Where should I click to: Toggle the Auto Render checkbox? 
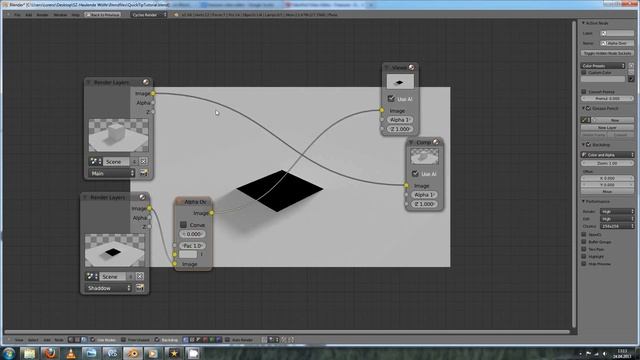point(227,340)
